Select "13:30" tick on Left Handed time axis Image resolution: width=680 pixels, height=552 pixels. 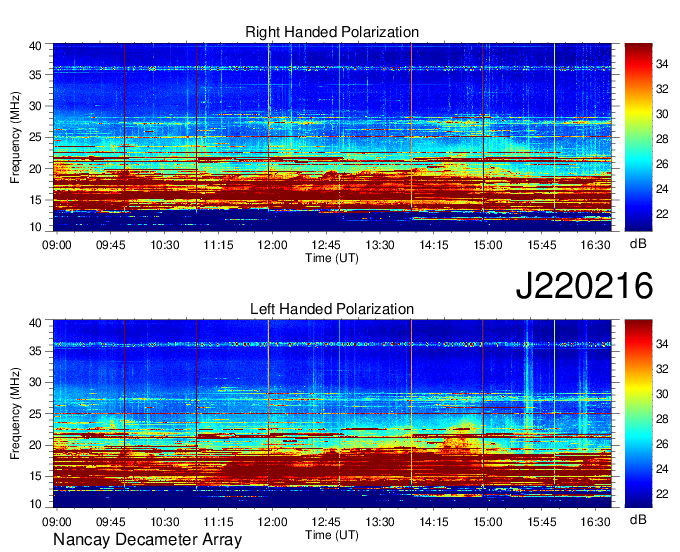380,521
